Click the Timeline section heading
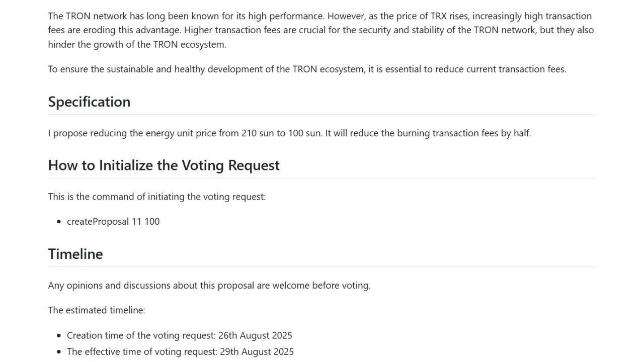Screen dimensions: 644x362 coord(75,254)
